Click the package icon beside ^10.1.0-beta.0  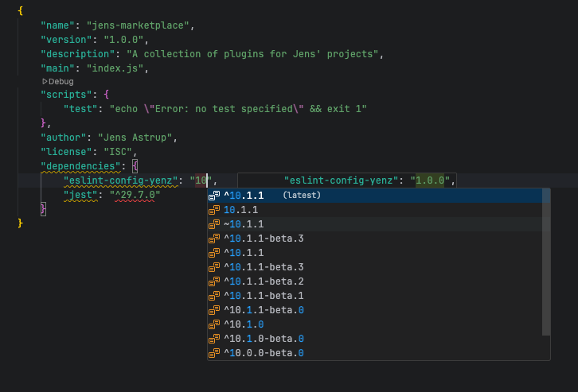click(214, 339)
